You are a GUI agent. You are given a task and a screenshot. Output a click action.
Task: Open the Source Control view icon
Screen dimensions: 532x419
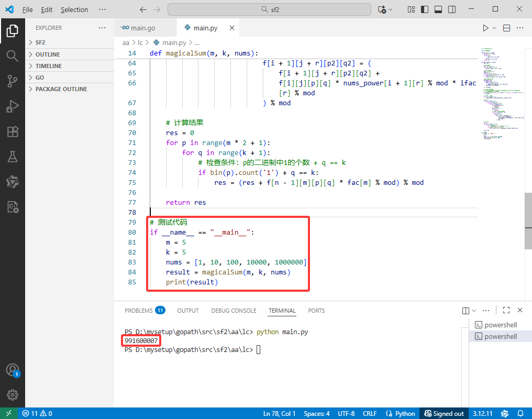[13, 81]
